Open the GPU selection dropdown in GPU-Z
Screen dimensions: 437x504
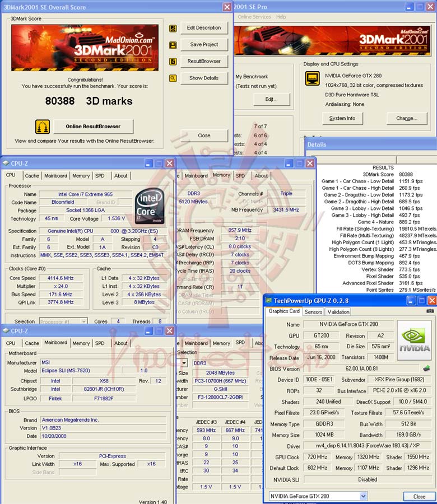point(364,496)
